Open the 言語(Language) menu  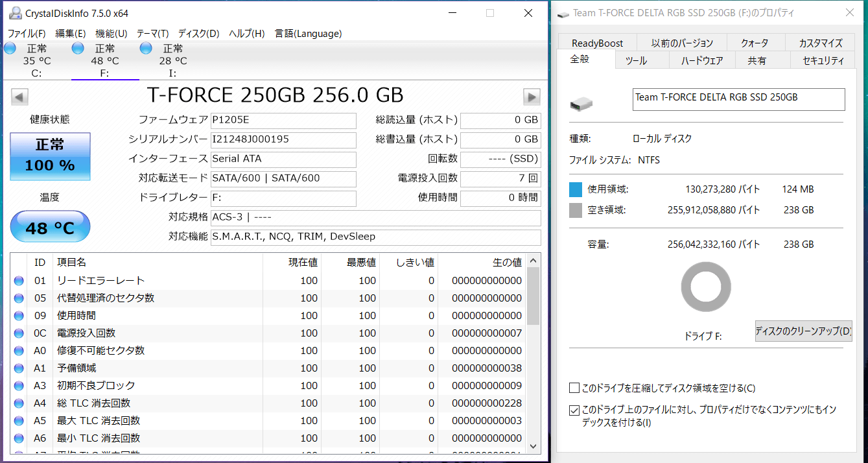(x=308, y=34)
